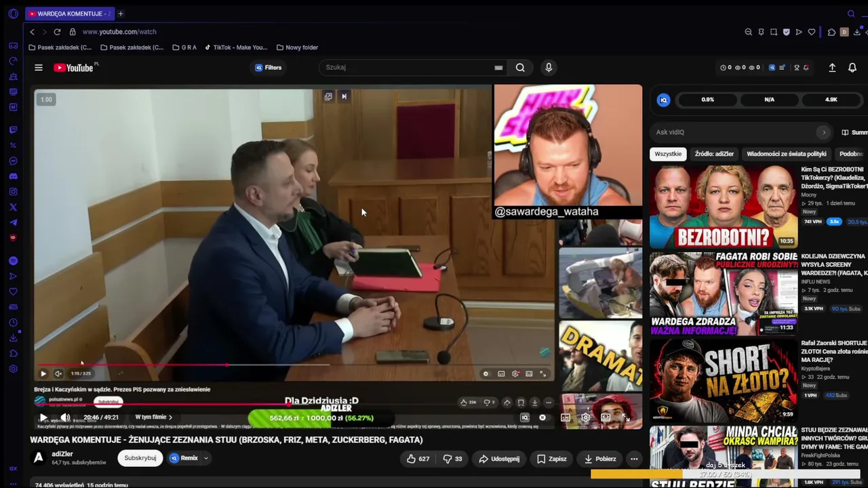Click the Remix button
Viewport: 868px width, 488px height.
coord(184,458)
